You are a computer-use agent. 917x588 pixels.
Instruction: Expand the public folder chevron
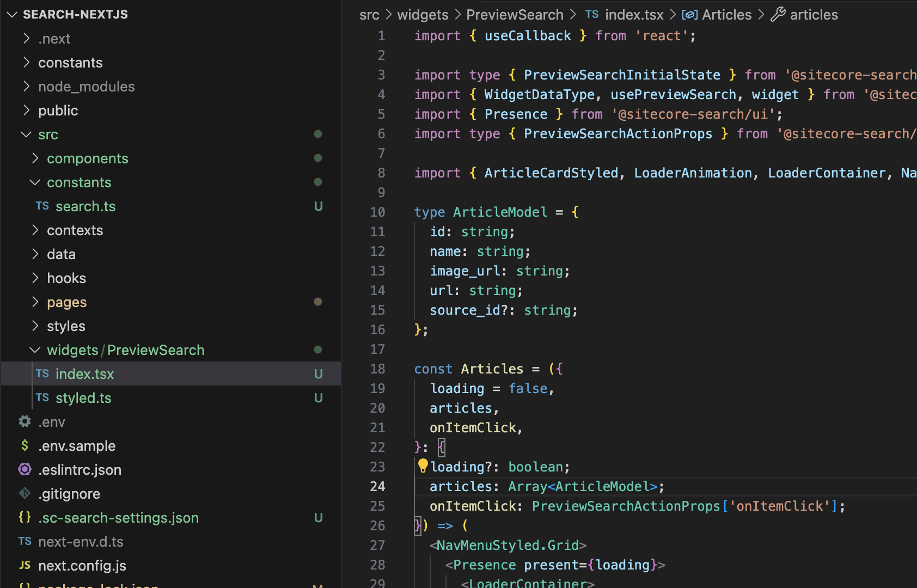click(x=27, y=111)
